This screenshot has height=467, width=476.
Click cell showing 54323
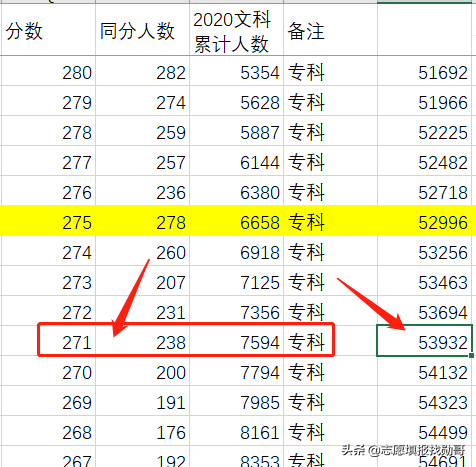(x=424, y=400)
